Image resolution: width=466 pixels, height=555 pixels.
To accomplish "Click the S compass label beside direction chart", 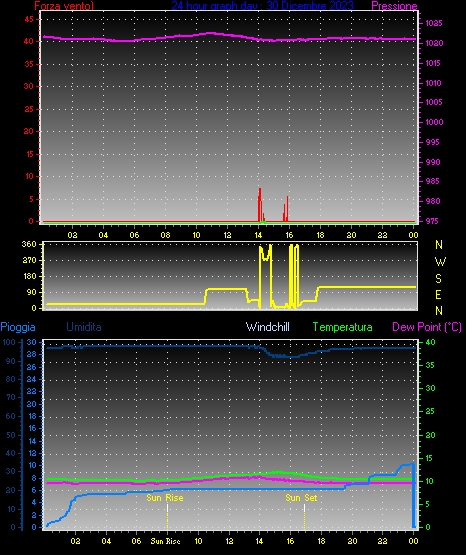I will 438,279.
